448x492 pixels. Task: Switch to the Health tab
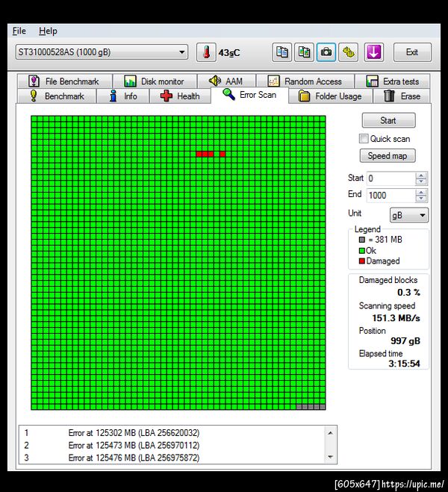tap(180, 96)
